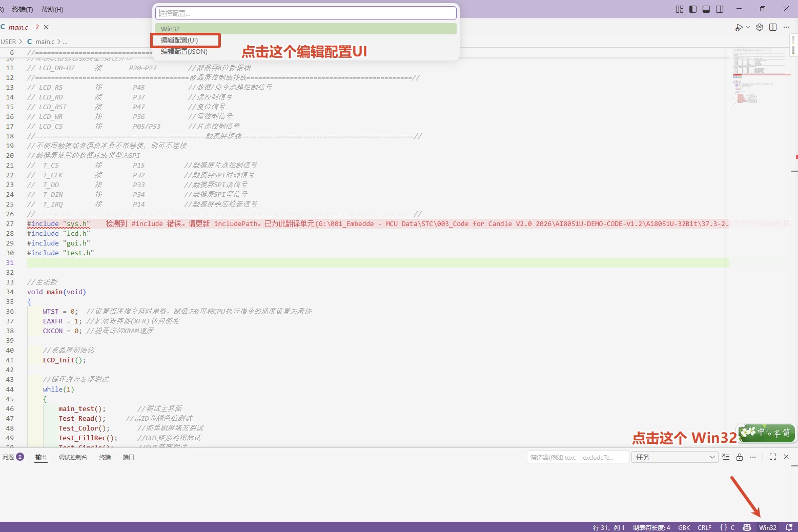Image resolution: width=798 pixels, height=532 pixels.
Task: Click the CKCON = 0; assignment line
Action: coord(63,331)
